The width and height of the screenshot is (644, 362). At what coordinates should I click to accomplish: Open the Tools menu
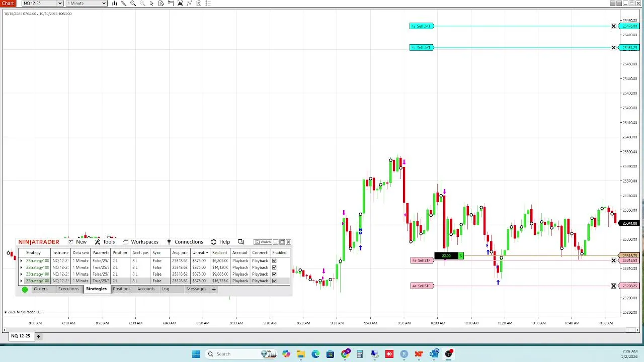point(105,242)
